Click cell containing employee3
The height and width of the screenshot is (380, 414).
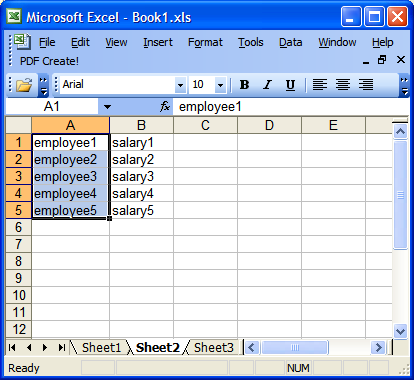point(70,176)
